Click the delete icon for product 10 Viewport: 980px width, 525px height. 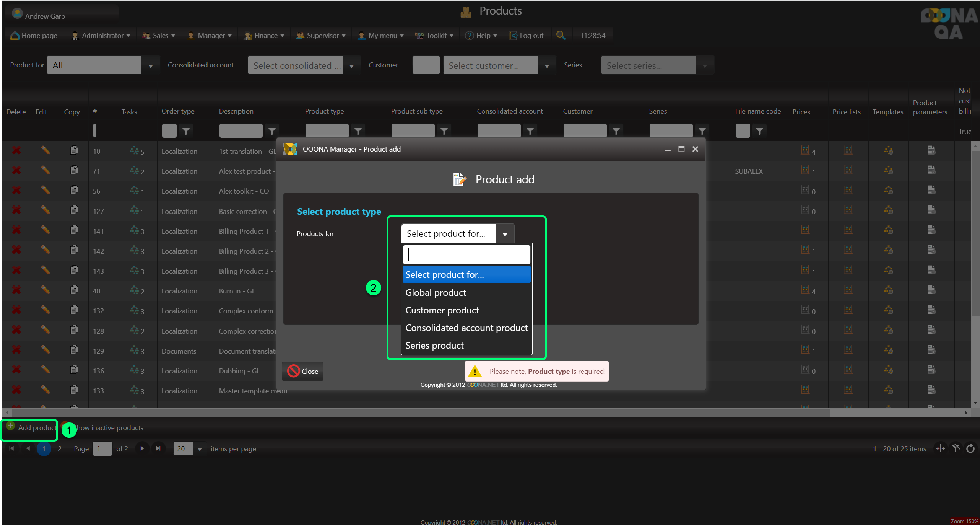coord(16,150)
